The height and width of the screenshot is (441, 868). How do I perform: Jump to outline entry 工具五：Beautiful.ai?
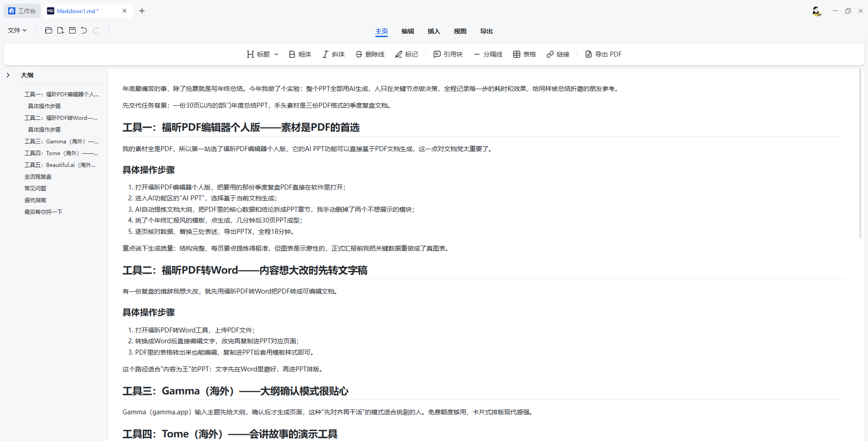(x=60, y=165)
